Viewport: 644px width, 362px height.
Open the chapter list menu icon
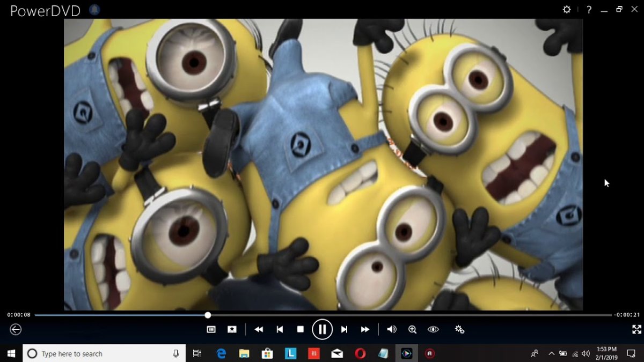point(211,329)
